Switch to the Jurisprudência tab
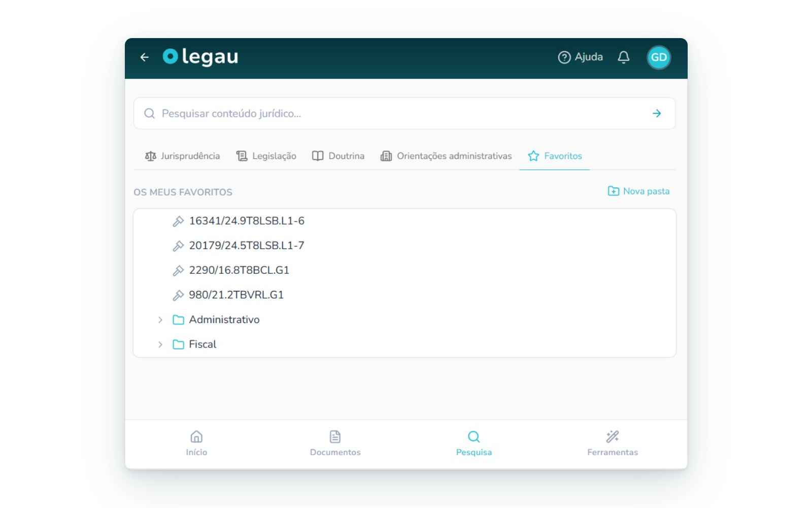Viewport: 812px width, 508px height. [x=182, y=156]
